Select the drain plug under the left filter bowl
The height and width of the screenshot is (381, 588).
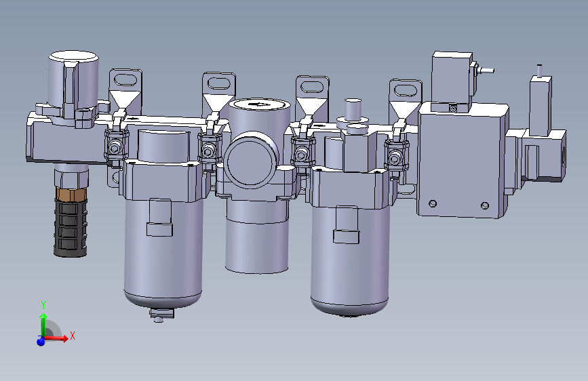(161, 315)
